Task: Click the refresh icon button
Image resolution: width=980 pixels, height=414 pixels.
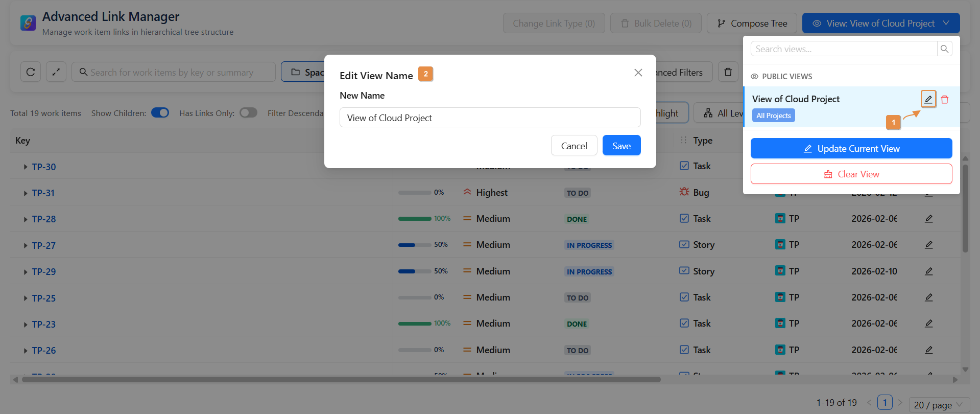Action: (x=31, y=72)
